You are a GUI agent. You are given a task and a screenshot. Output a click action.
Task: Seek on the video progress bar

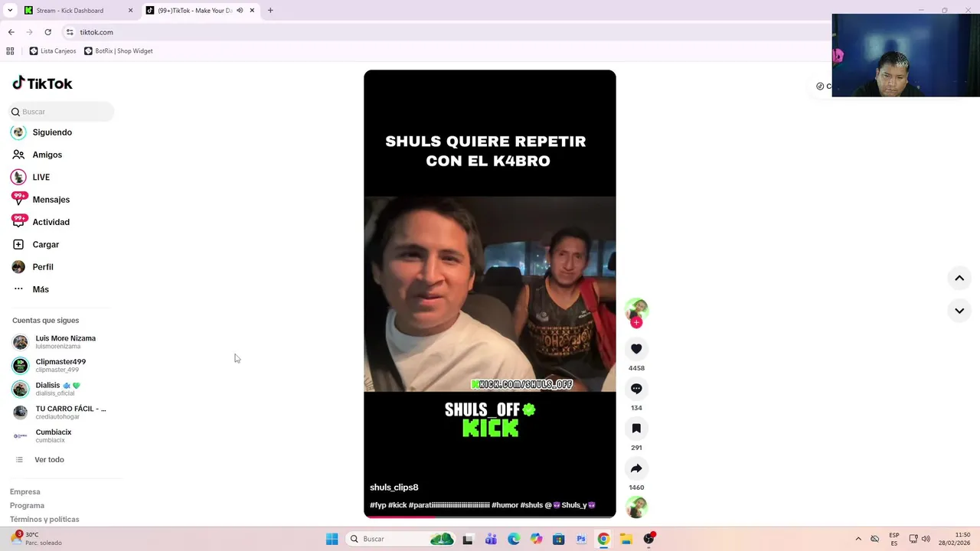click(x=490, y=517)
